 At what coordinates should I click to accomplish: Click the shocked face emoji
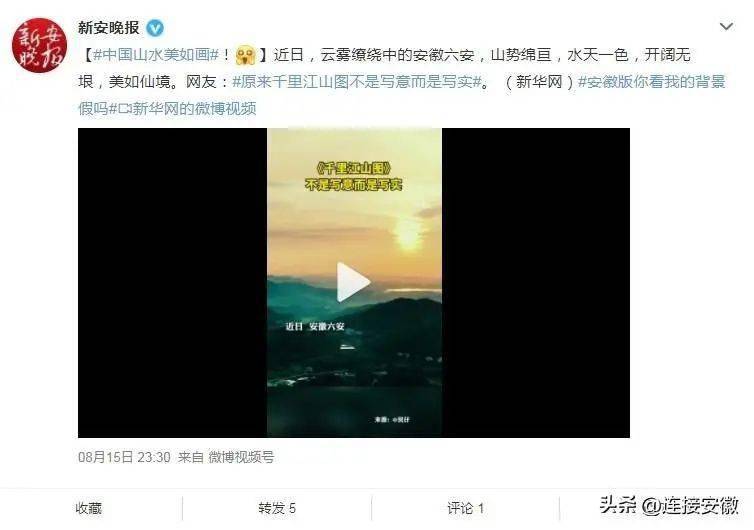[x=246, y=55]
